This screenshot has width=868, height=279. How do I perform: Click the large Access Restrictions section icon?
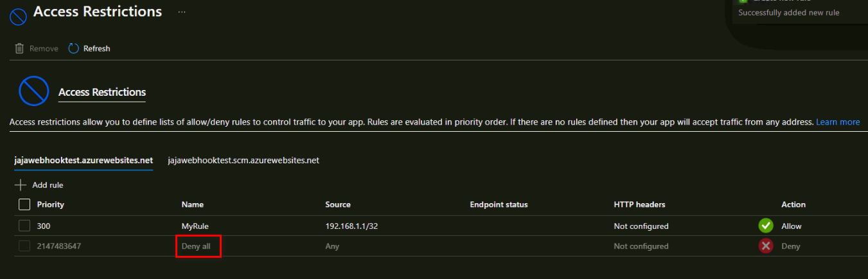[34, 91]
